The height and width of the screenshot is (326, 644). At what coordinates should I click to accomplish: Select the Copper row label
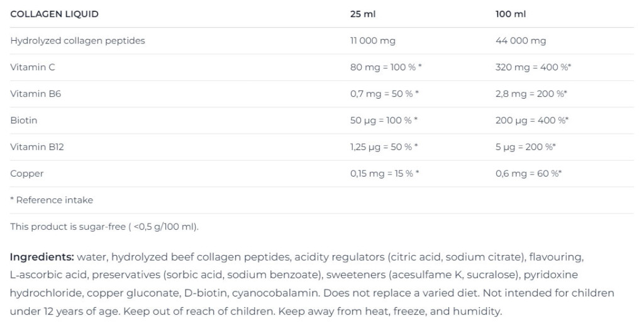tap(26, 174)
